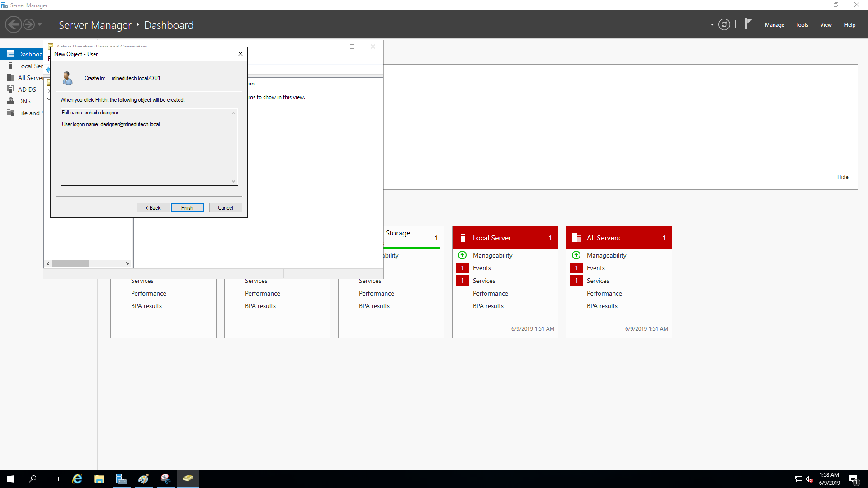Click All Servers tile header icon
This screenshot has height=488, width=868.
coord(576,238)
